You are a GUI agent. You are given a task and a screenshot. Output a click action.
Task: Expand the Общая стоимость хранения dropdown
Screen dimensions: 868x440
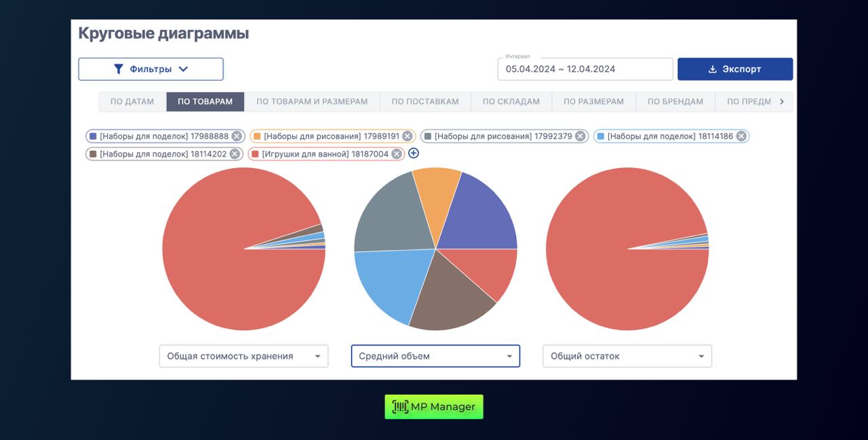[x=243, y=356]
